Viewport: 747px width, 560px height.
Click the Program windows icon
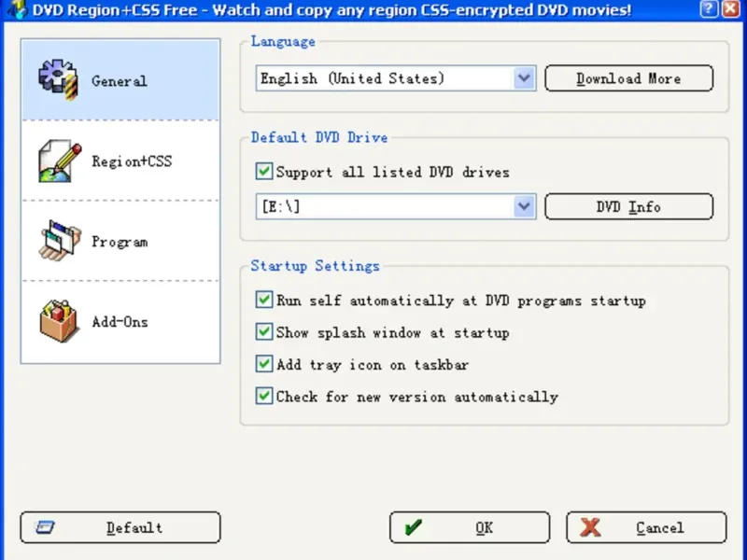(59, 241)
